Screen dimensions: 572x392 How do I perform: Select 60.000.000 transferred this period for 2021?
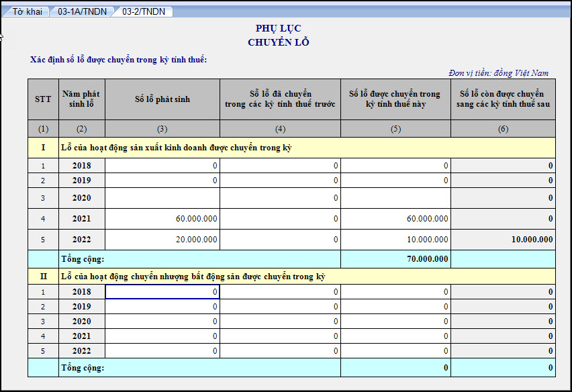(395, 219)
